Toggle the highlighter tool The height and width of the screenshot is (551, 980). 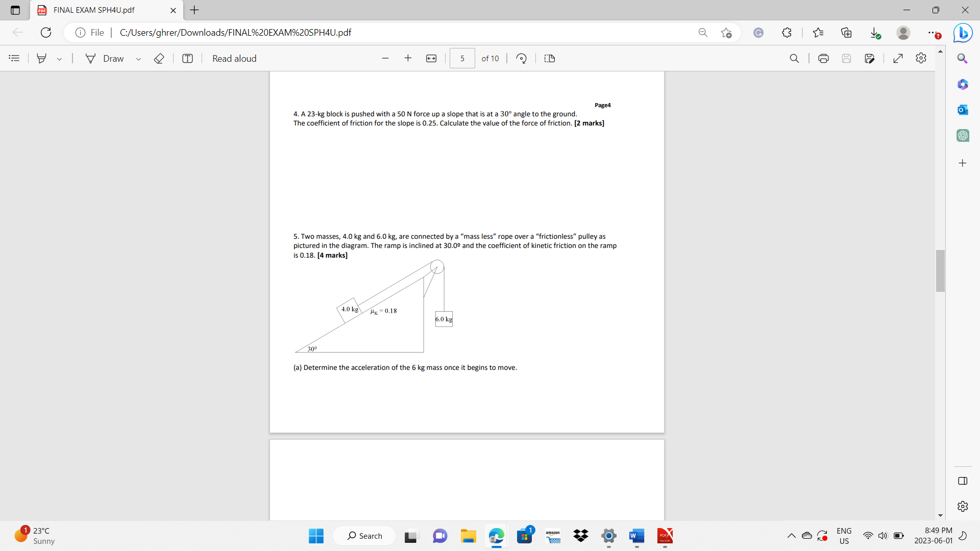click(x=42, y=58)
